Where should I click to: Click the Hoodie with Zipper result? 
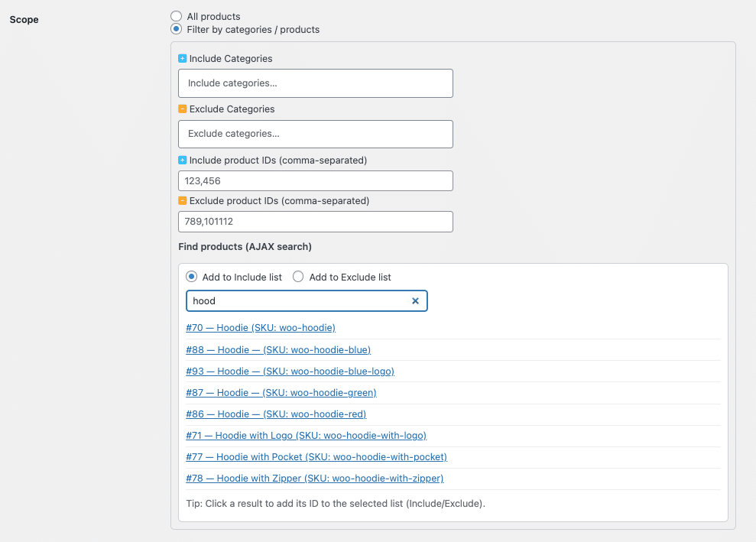tap(314, 478)
